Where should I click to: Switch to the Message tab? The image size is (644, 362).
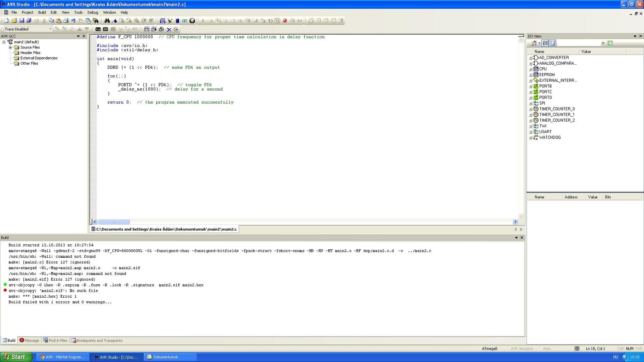pos(29,340)
